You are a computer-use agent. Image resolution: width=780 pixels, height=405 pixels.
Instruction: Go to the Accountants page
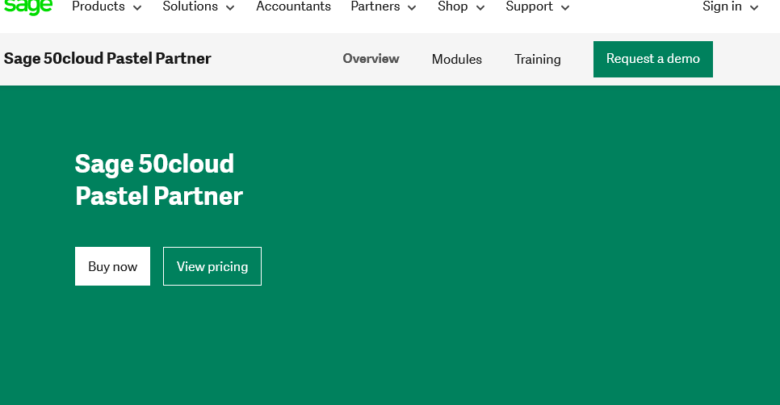pyautogui.click(x=293, y=7)
